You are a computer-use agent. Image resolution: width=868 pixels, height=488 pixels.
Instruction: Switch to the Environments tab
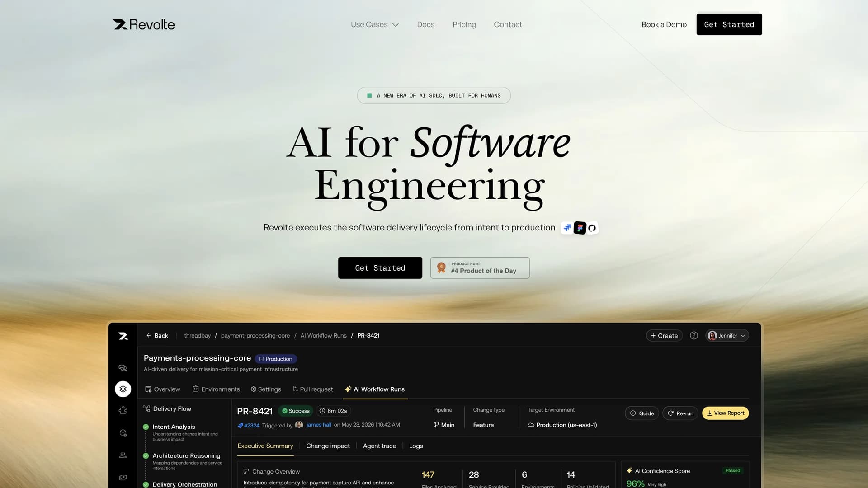(x=216, y=389)
